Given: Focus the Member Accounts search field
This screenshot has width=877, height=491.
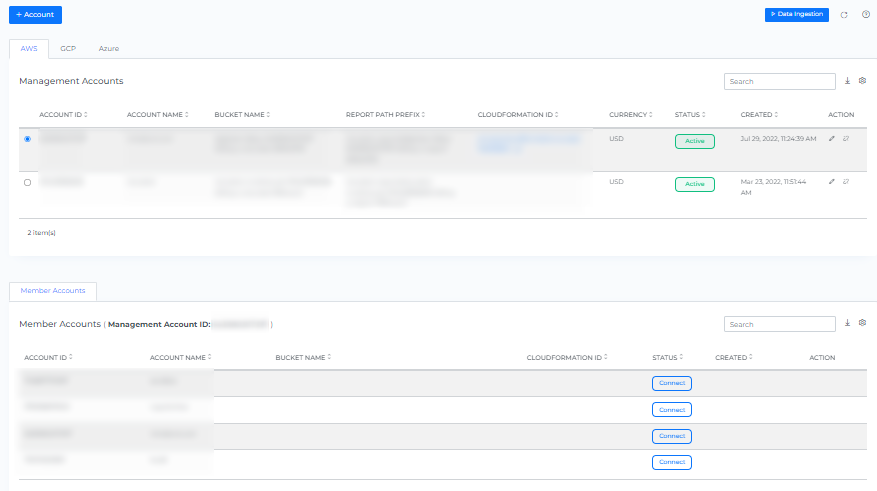Looking at the screenshot, I should point(780,324).
